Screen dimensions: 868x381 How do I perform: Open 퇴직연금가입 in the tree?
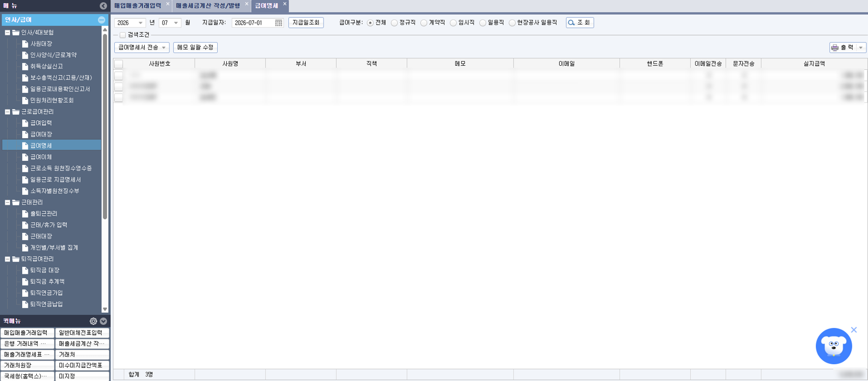point(46,293)
